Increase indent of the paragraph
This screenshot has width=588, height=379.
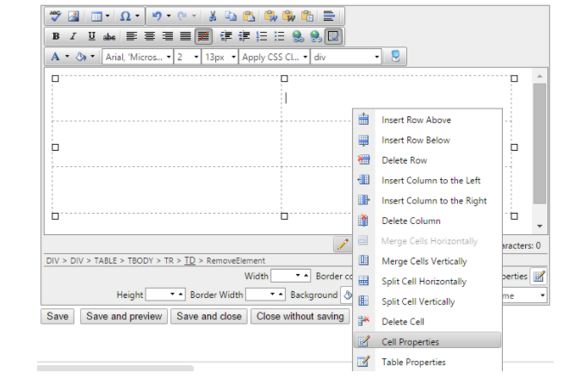pyautogui.click(x=226, y=36)
